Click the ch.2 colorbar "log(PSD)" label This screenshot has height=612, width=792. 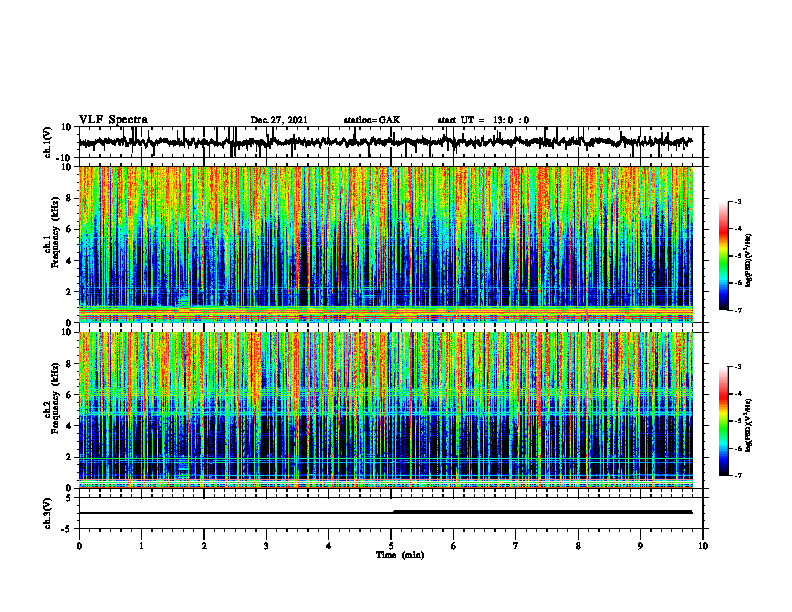(x=749, y=425)
